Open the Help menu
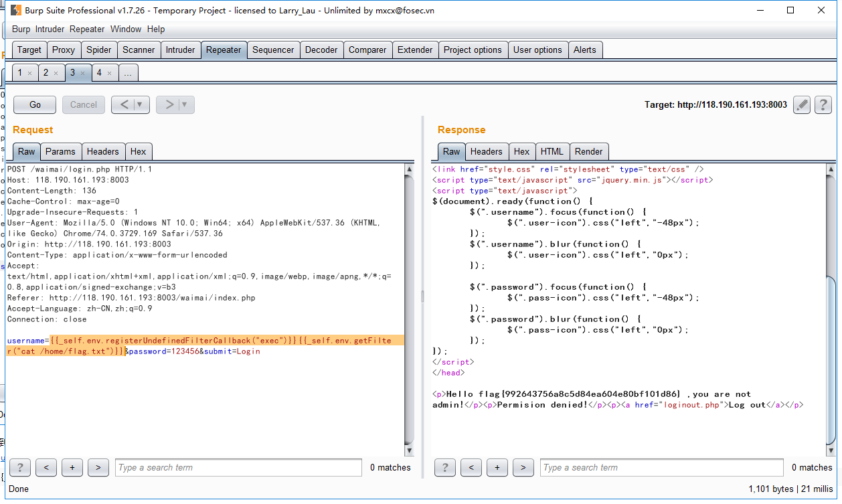 (156, 29)
